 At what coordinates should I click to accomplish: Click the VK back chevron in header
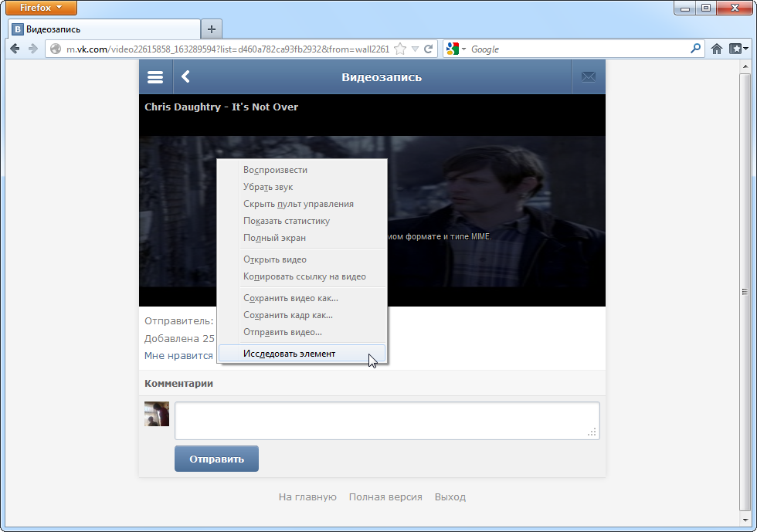point(186,76)
